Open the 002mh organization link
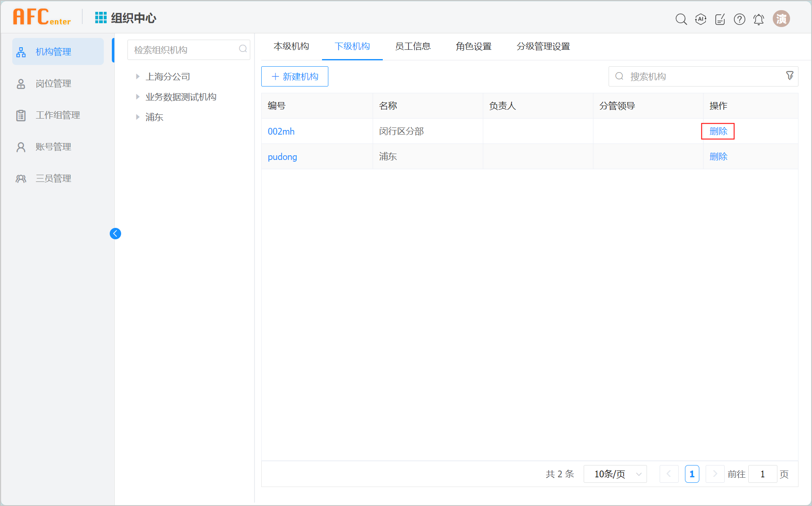The height and width of the screenshot is (506, 812). point(281,131)
